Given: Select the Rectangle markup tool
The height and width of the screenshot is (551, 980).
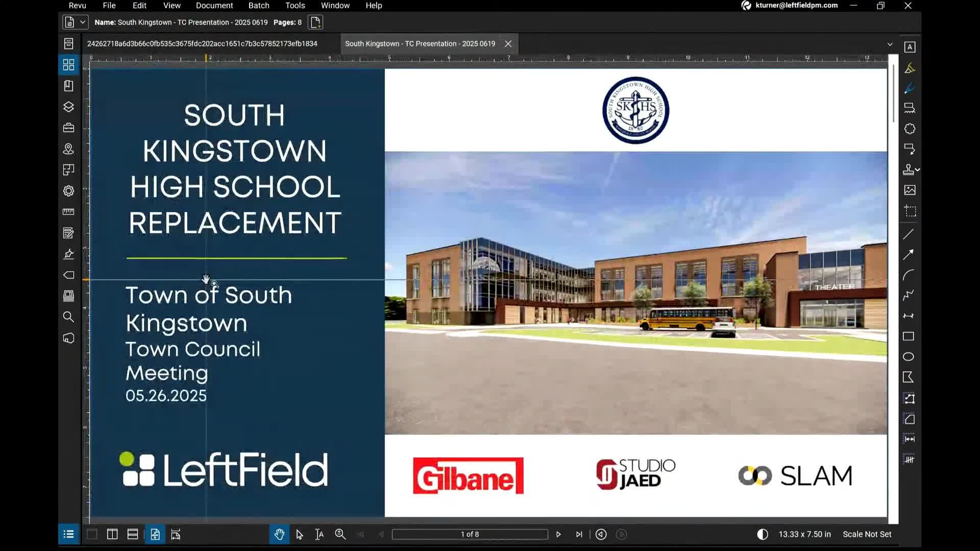Looking at the screenshot, I should coord(909,336).
